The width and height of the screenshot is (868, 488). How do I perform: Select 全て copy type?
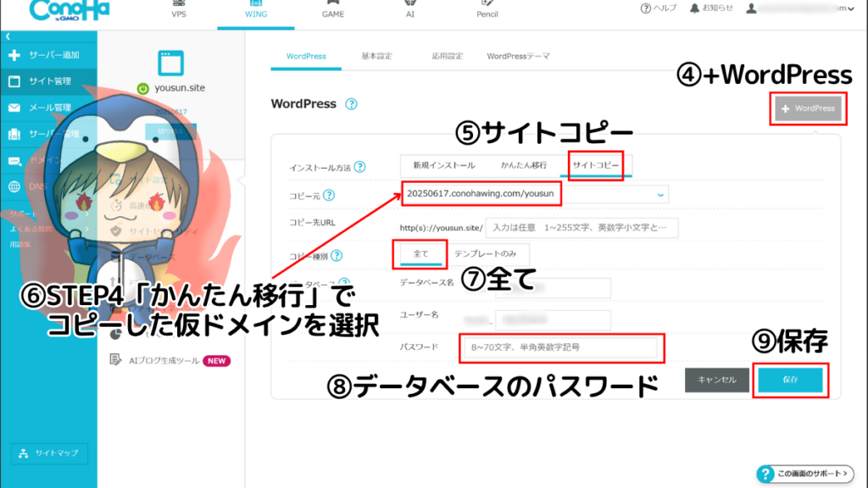420,254
